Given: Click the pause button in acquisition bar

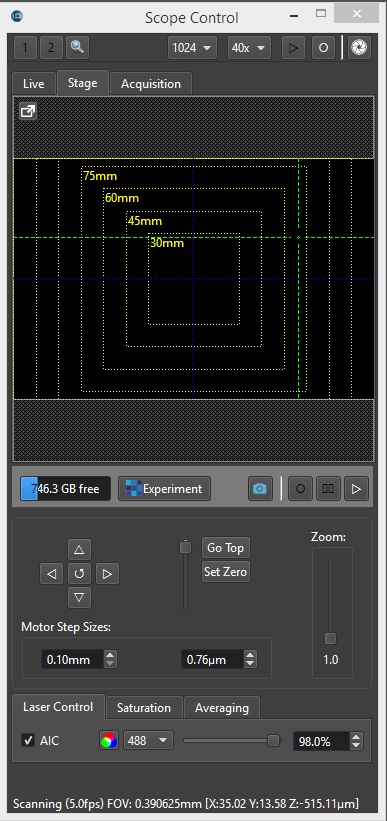Looking at the screenshot, I should pos(328,489).
